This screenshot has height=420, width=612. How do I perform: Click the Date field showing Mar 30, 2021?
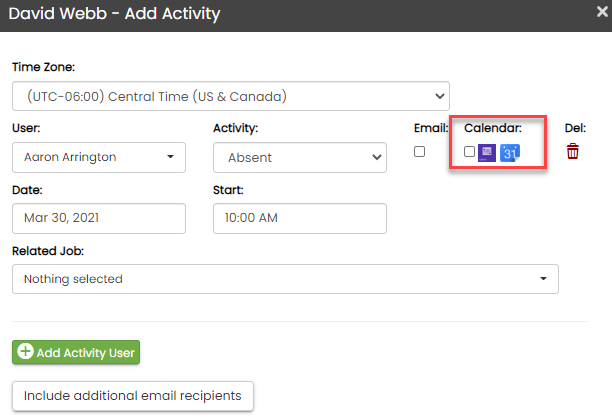98,218
